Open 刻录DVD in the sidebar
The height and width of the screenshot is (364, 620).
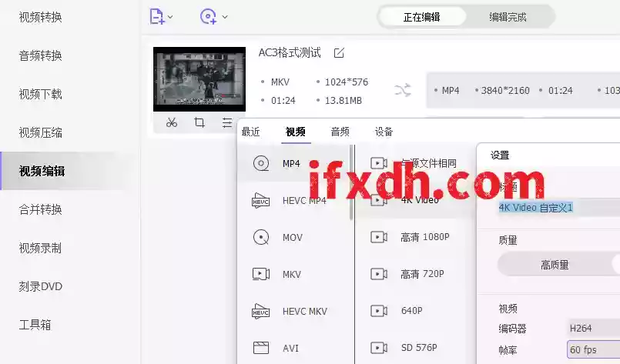40,286
